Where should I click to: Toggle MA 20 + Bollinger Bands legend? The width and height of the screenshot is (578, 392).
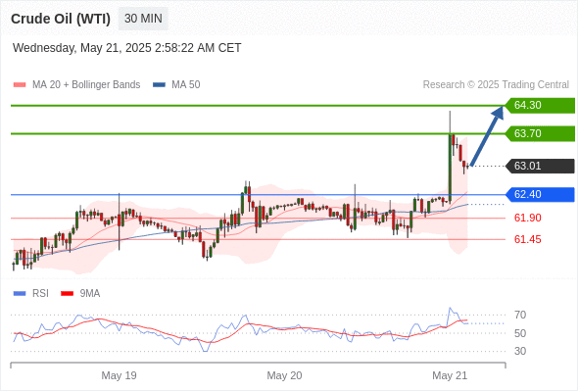coord(76,85)
